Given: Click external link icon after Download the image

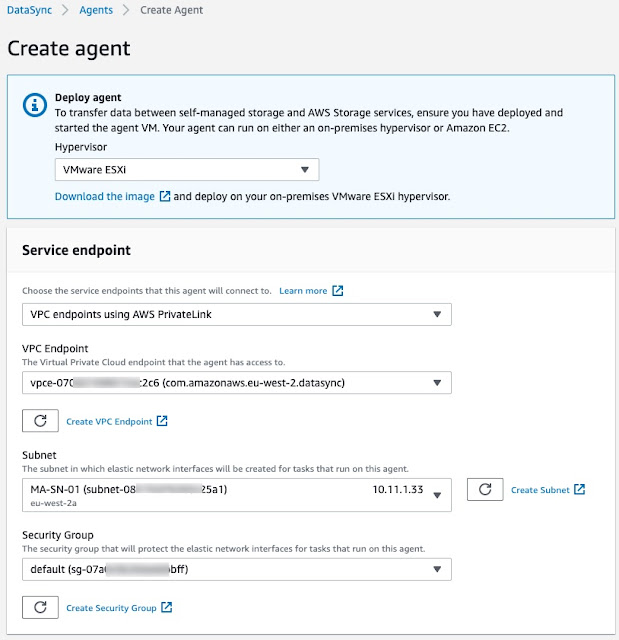Looking at the screenshot, I should 164,197.
